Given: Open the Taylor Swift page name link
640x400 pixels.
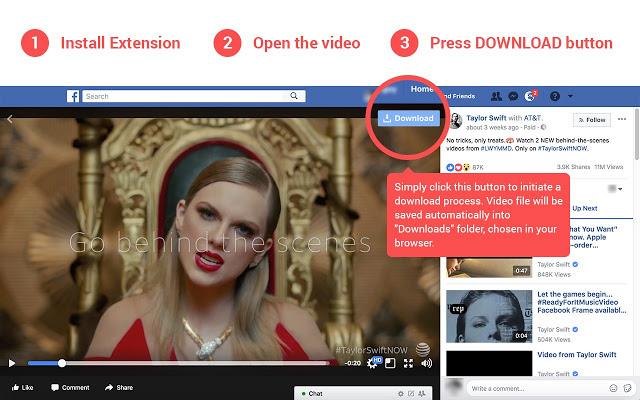Looking at the screenshot, I should (x=486, y=118).
